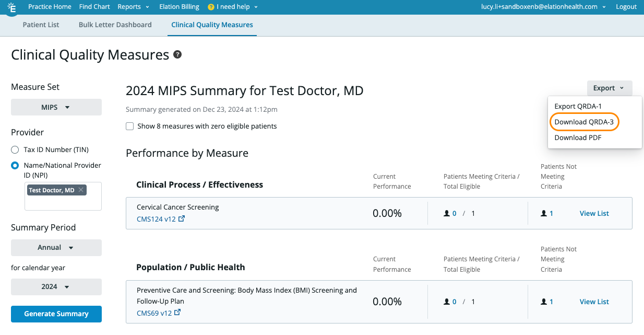Click the Elation logo icon
The height and width of the screenshot is (335, 644).
(x=10, y=7)
